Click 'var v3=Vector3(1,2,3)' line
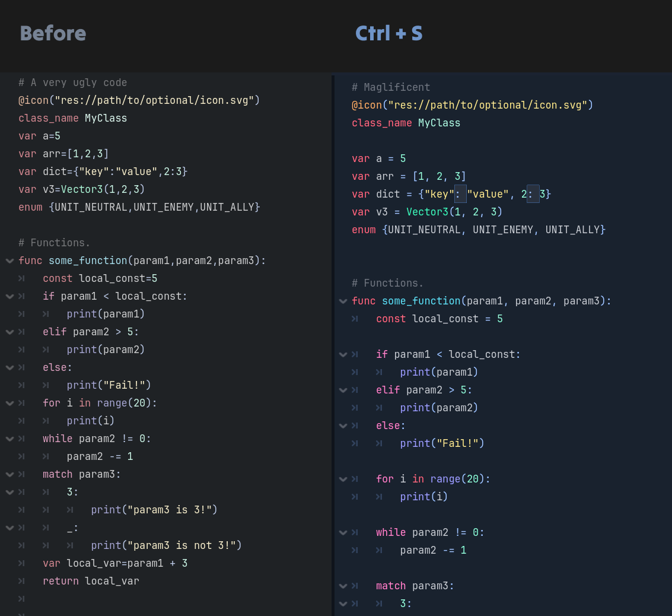Image resolution: width=672 pixels, height=616 pixels. [x=81, y=189]
